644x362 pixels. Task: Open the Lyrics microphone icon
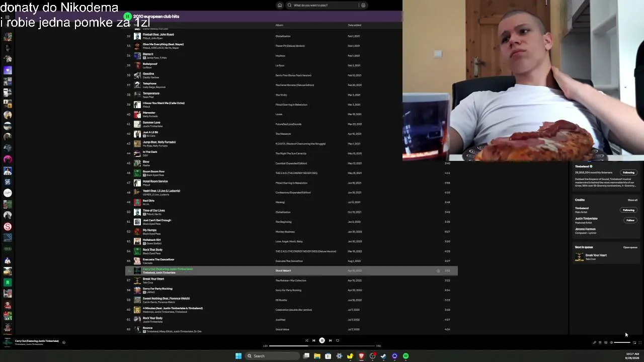pyautogui.click(x=594, y=342)
